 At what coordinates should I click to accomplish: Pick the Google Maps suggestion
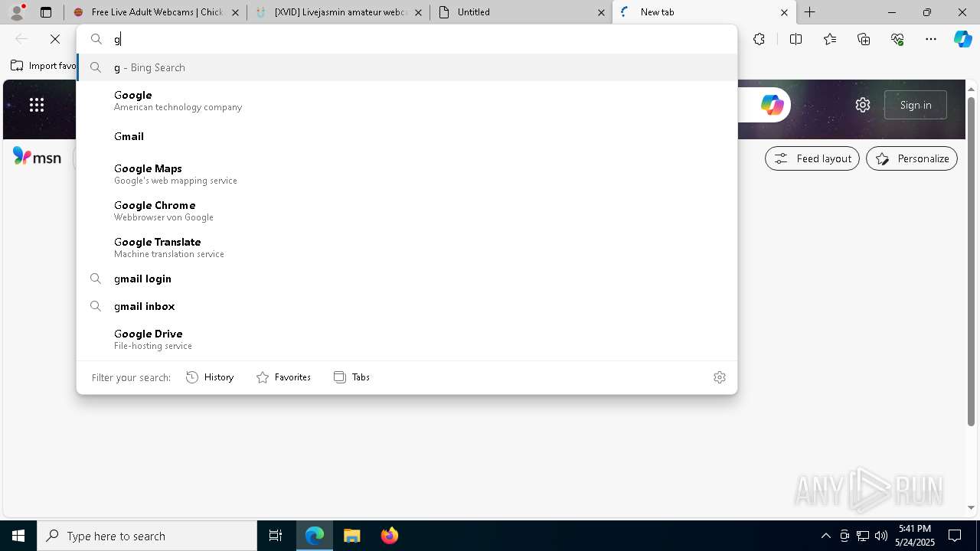click(x=407, y=174)
